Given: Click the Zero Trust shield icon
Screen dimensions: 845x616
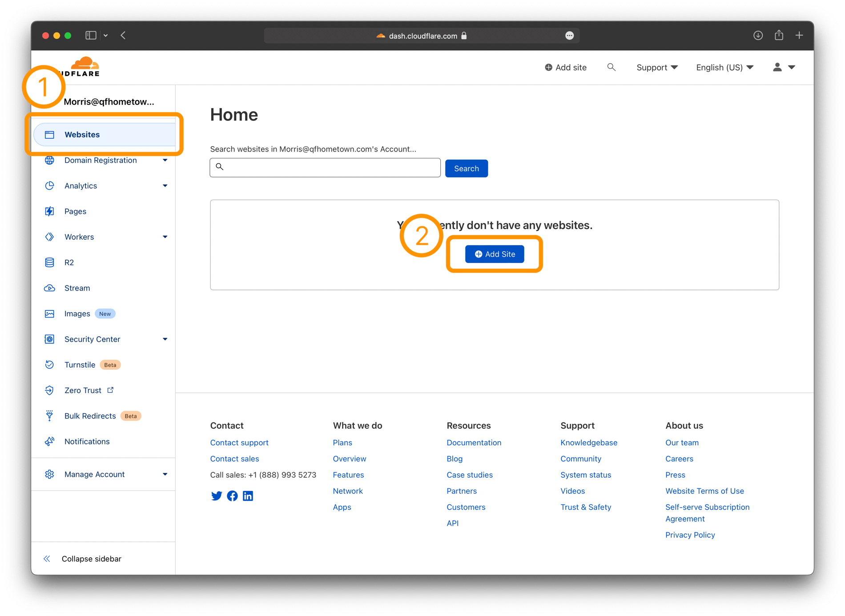Looking at the screenshot, I should tap(49, 390).
